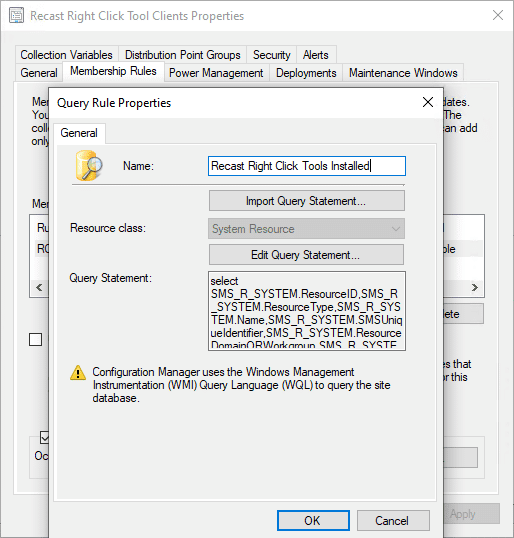
Task: Select the Membership Rules tab
Action: tap(113, 71)
